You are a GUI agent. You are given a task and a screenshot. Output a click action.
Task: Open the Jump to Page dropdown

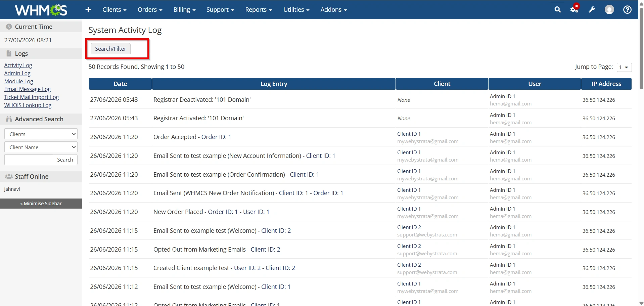tap(624, 67)
